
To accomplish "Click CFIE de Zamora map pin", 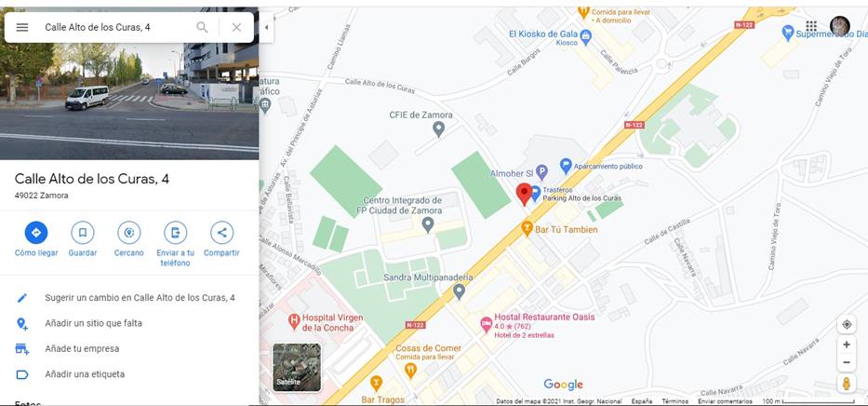I will 438,129.
